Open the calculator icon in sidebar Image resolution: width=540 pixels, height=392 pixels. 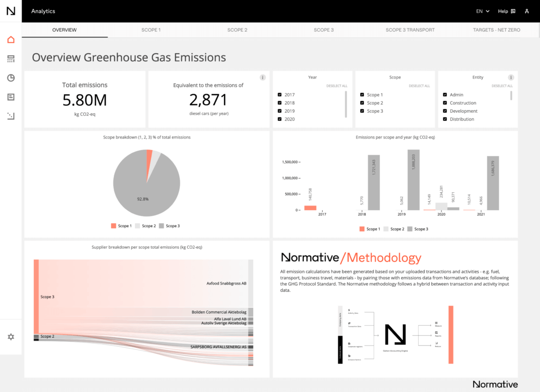coord(11,59)
